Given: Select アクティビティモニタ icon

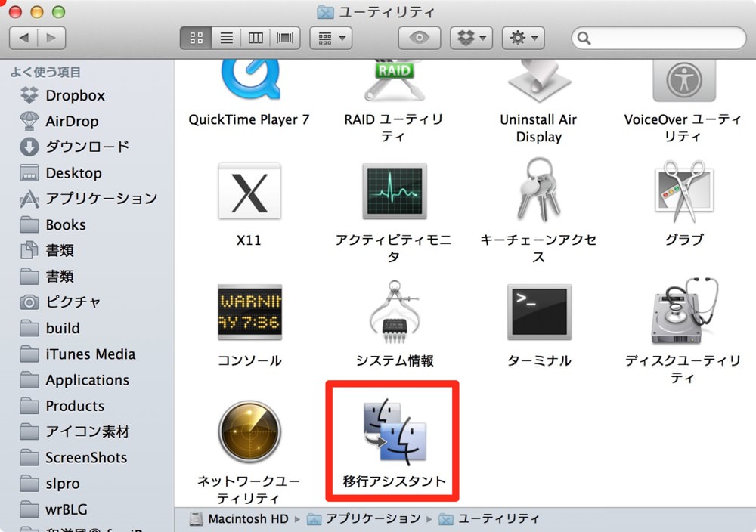Looking at the screenshot, I should pyautogui.click(x=395, y=191).
